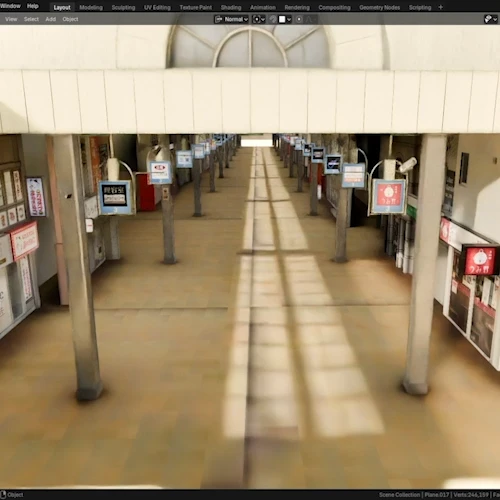The width and height of the screenshot is (500, 500).
Task: Open the viewport View menu
Action: coord(11,19)
